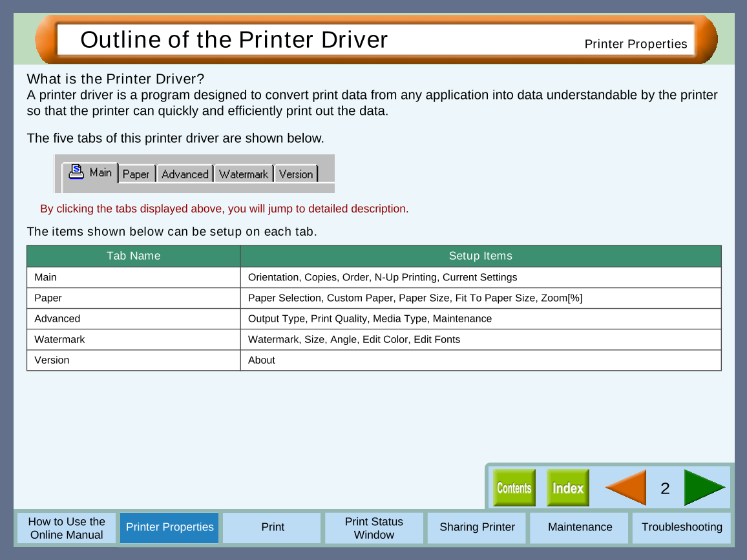
Task: Click the Paper row in the Tab Name column
Action: point(134,298)
